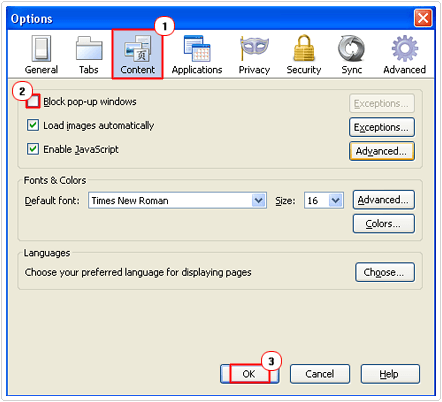Screen dimensions: 442x402
Task: Open the Applications panel icon
Action: coord(197,49)
